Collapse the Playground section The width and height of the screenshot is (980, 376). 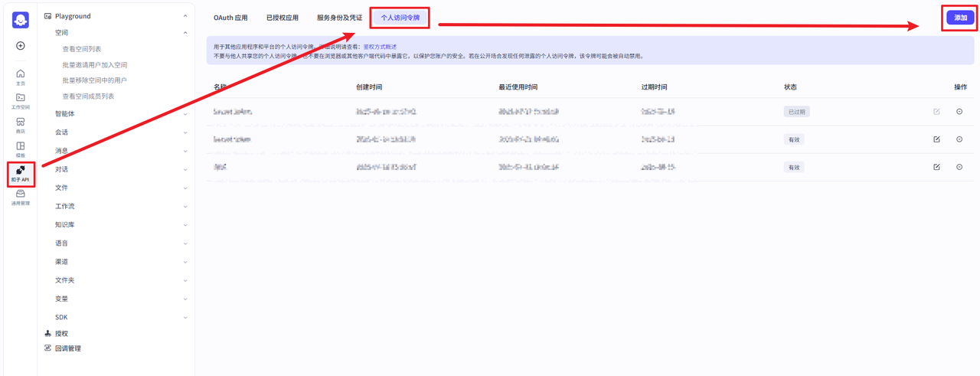185,16
